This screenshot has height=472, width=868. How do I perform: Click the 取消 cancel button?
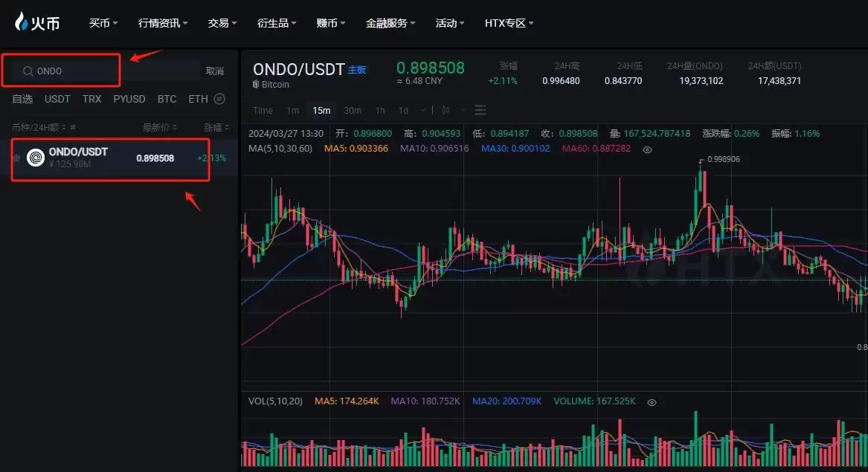click(x=214, y=70)
